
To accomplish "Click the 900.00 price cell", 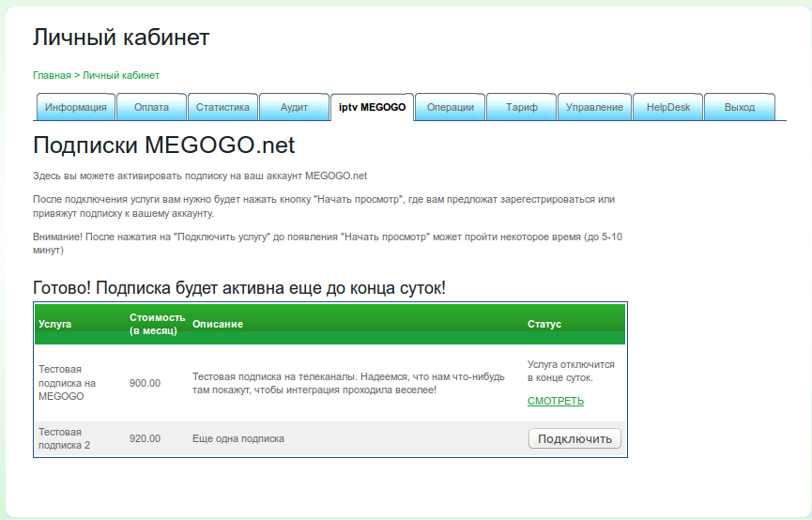I will pyautogui.click(x=145, y=383).
